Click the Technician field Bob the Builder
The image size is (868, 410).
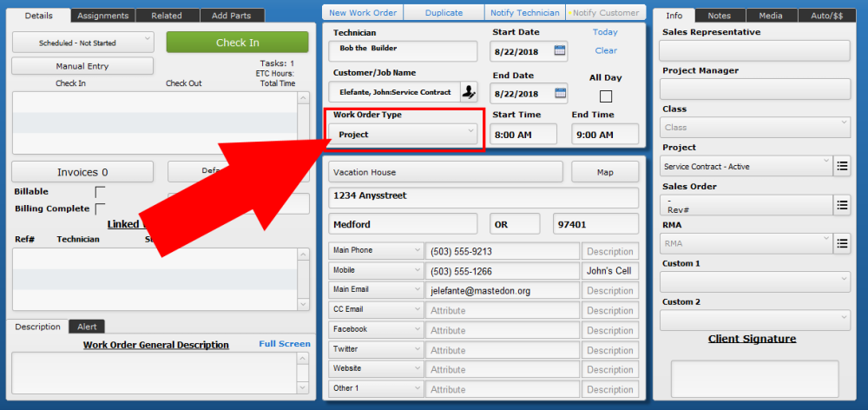click(403, 51)
